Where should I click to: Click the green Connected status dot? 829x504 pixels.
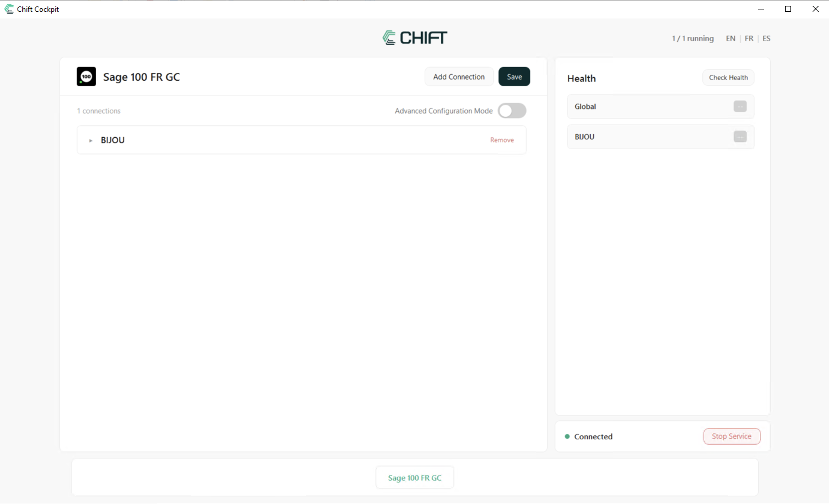tap(567, 436)
